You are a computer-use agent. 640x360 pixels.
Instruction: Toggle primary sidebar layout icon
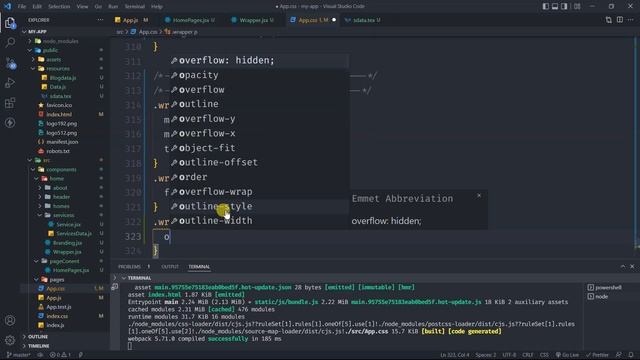click(546, 6)
